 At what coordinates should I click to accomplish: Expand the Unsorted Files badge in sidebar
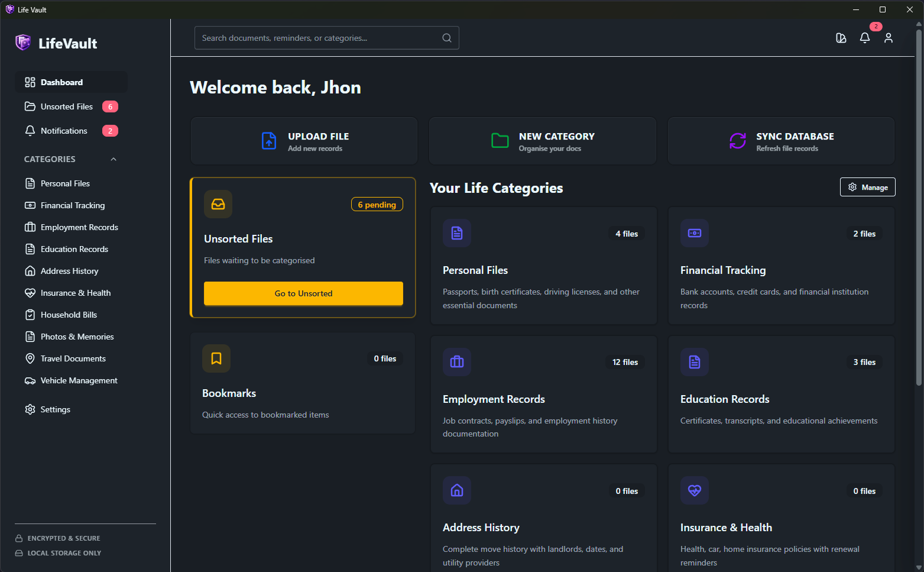coord(110,106)
